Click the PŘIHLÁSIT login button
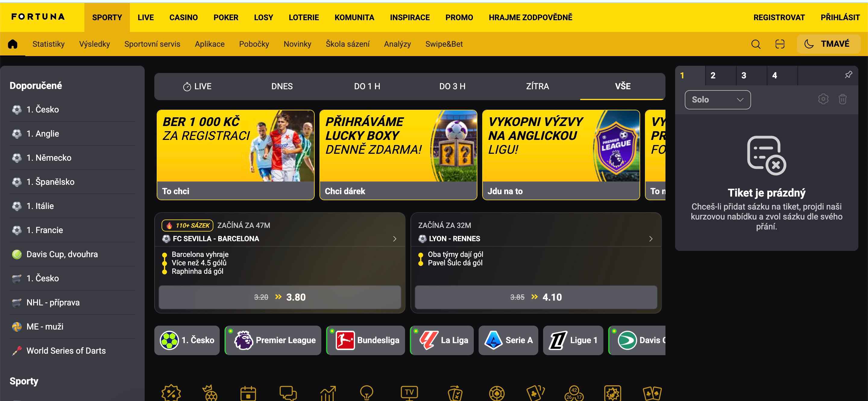Image resolution: width=868 pixels, height=401 pixels. click(x=840, y=17)
